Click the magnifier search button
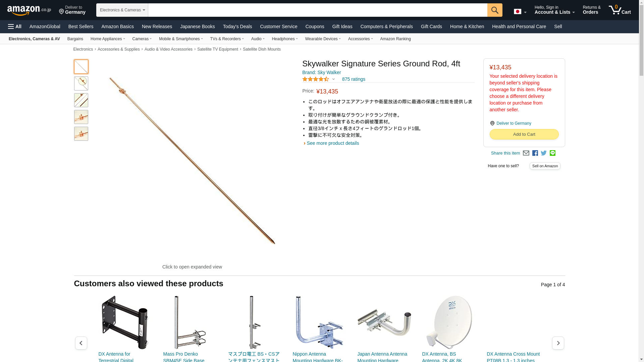644x362 pixels. click(x=495, y=10)
